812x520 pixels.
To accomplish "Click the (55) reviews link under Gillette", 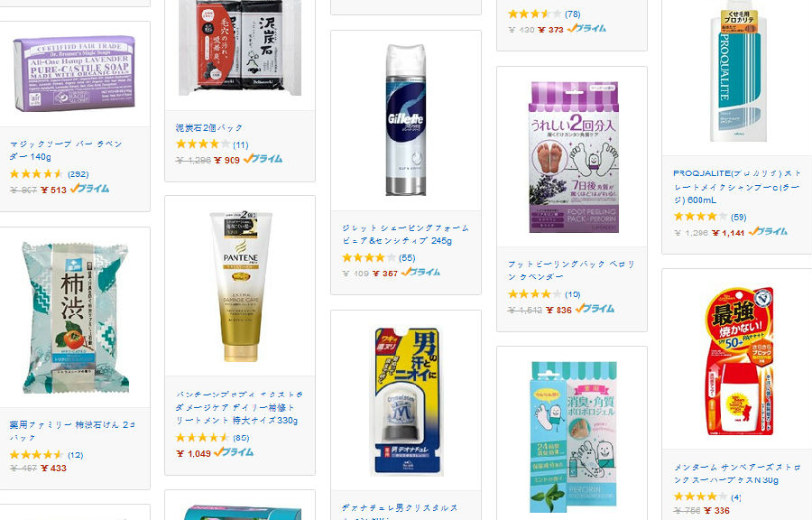I will (407, 258).
